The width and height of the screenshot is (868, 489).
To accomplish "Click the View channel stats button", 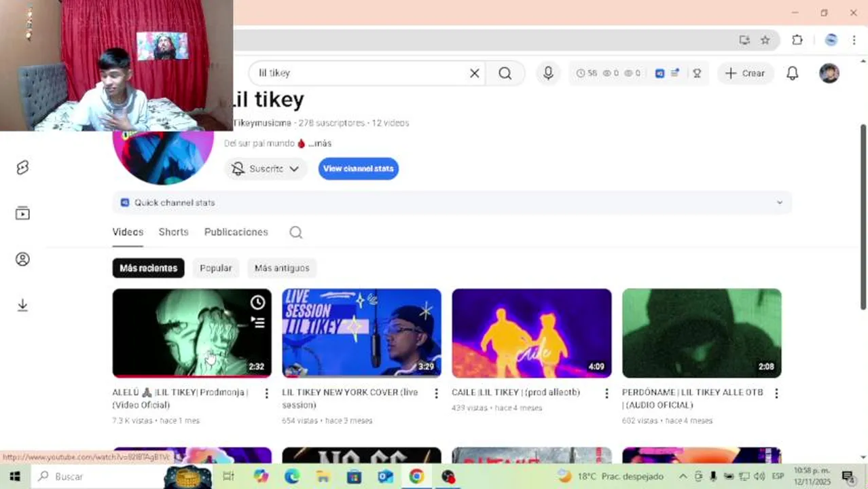I will (x=359, y=168).
